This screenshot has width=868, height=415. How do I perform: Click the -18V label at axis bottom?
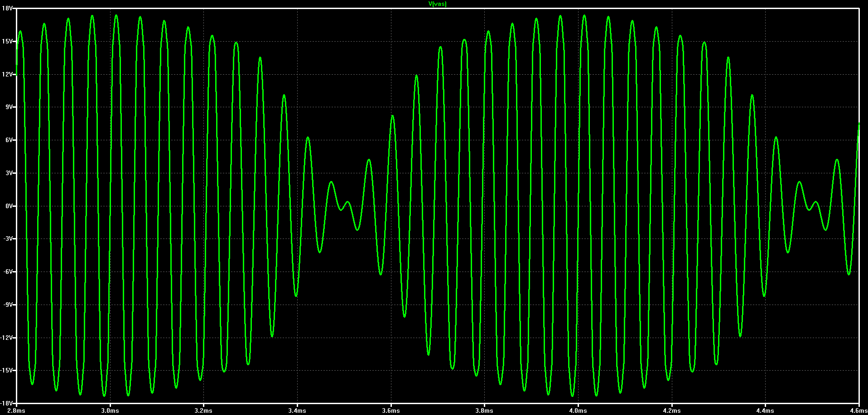point(7,403)
